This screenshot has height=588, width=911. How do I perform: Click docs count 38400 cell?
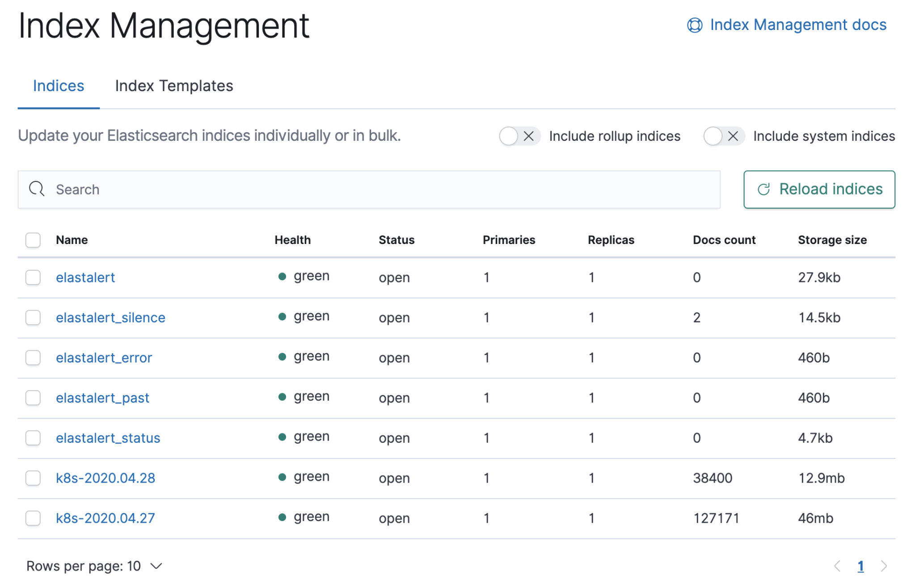click(x=713, y=478)
